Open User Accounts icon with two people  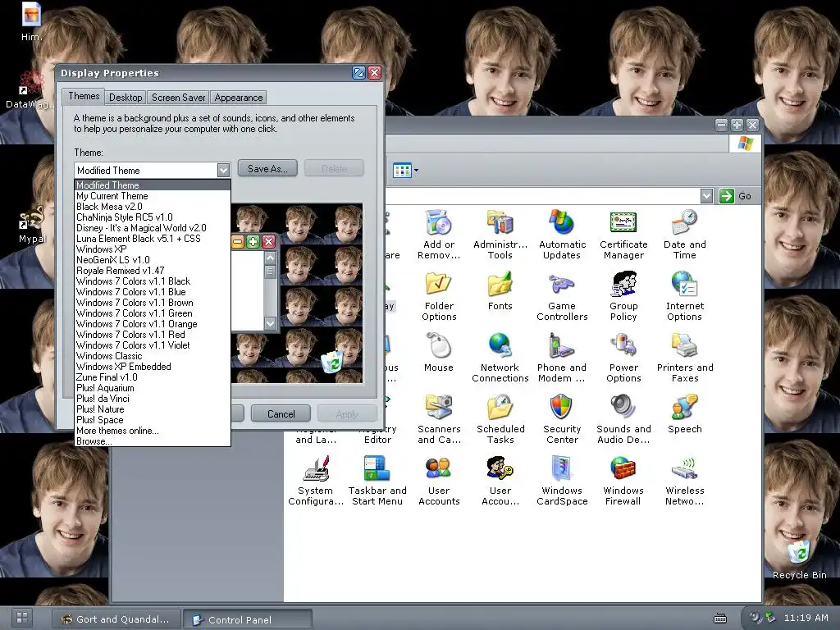point(439,469)
